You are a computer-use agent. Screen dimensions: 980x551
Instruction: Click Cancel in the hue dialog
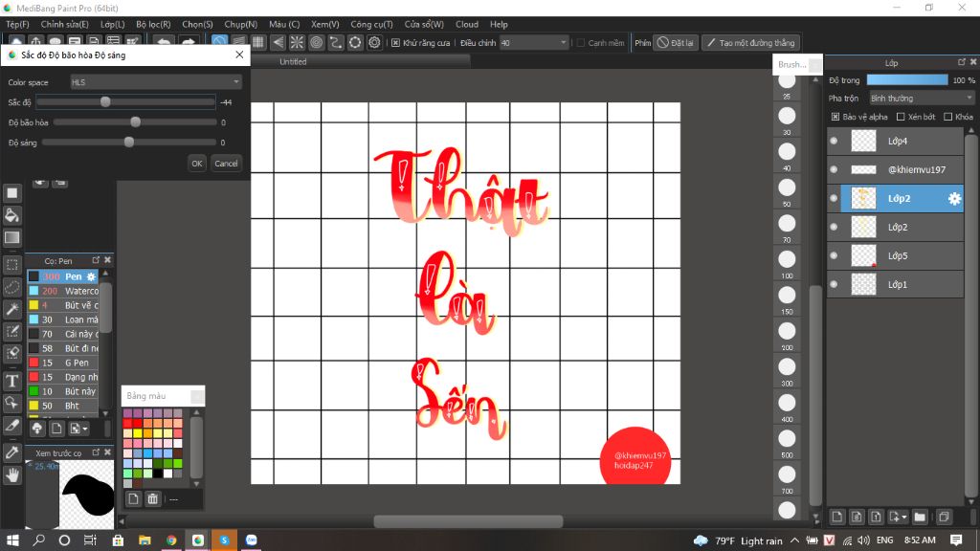click(226, 164)
